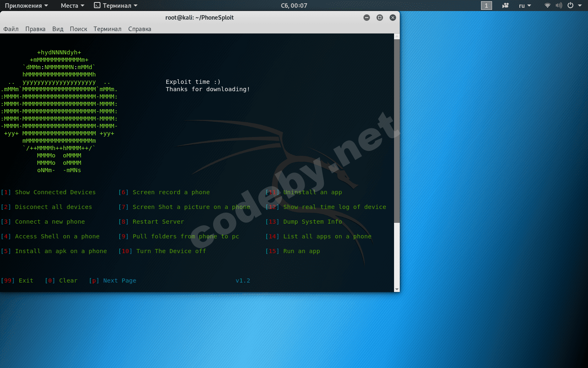Click the 'Screen record a phone' option text
Image resolution: width=588 pixels, height=368 pixels.
pos(171,192)
